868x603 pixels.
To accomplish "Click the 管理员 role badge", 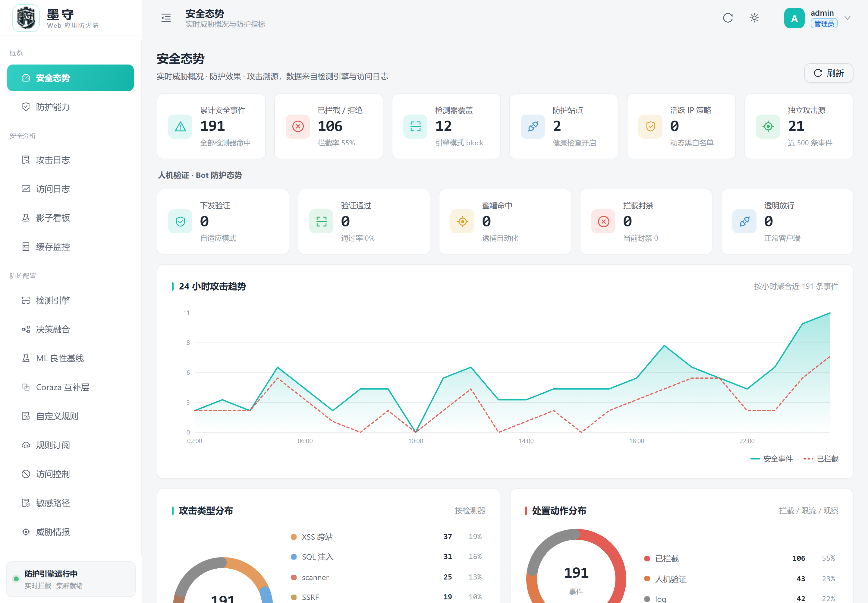I will pos(824,24).
